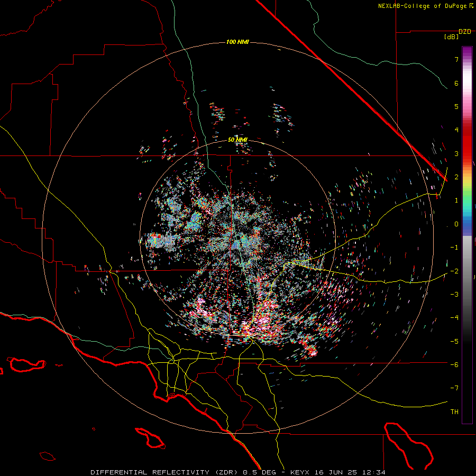Click the -4 dB scale value
This screenshot has height=476, width=476.
click(454, 318)
